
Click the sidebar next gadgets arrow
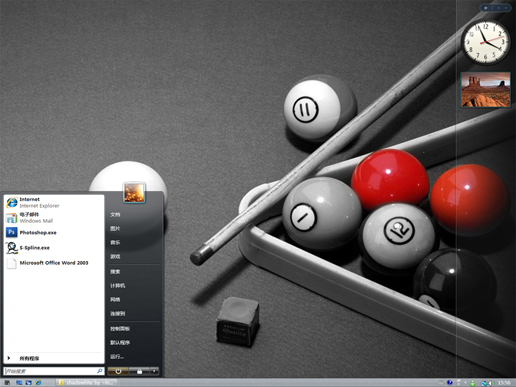[x=506, y=8]
